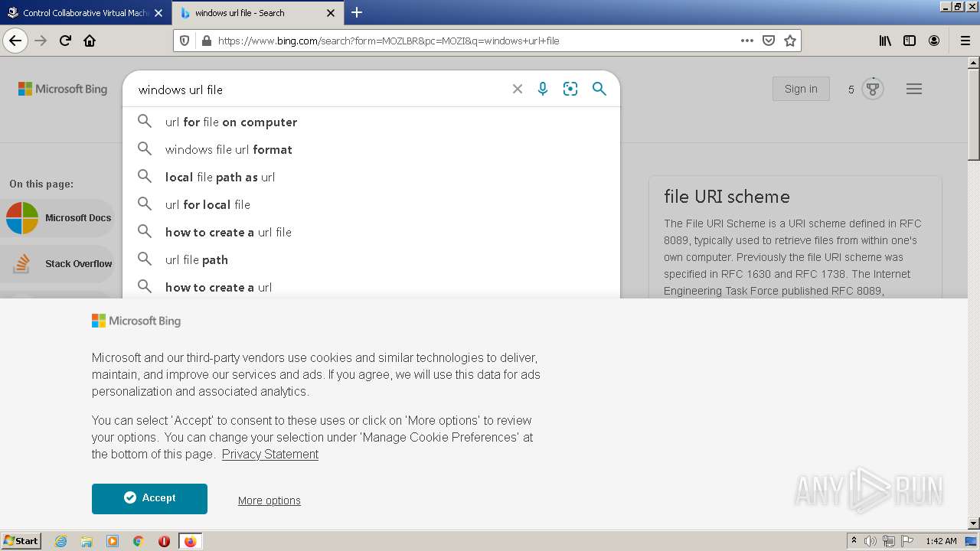Open new browser tab
The height and width of the screenshot is (551, 980).
click(x=357, y=12)
